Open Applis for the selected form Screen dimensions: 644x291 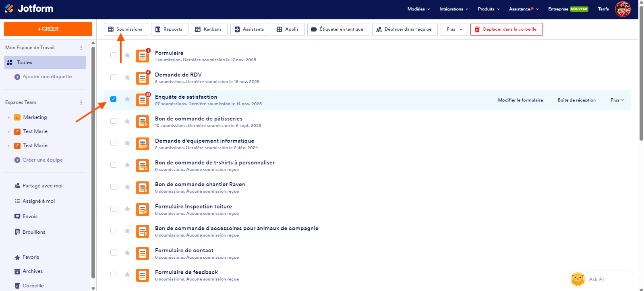(x=289, y=29)
